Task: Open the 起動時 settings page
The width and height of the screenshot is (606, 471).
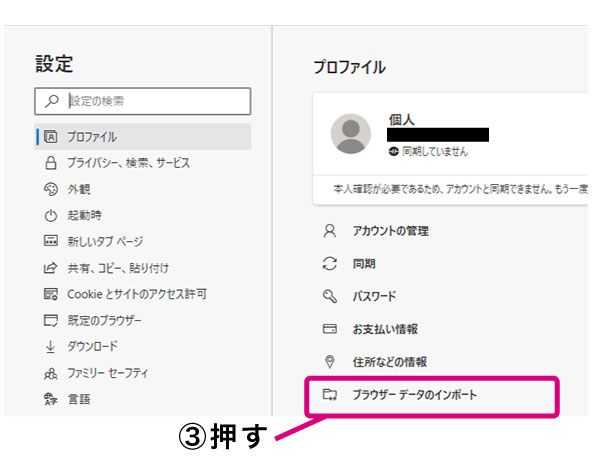Action: tap(85, 215)
